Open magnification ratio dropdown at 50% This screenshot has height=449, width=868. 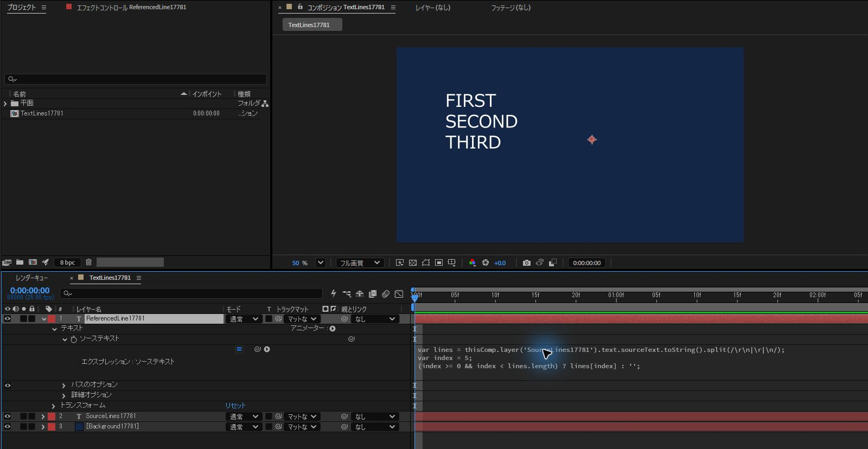pos(321,263)
